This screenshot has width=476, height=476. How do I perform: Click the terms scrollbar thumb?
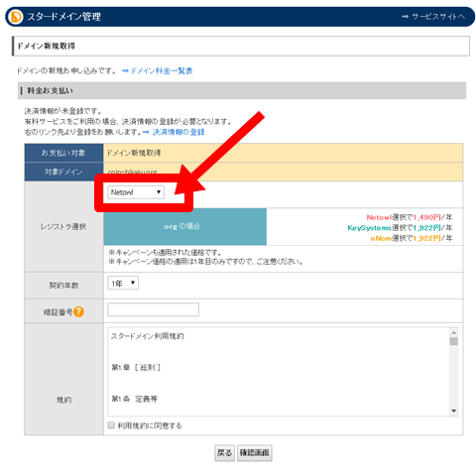click(x=454, y=341)
